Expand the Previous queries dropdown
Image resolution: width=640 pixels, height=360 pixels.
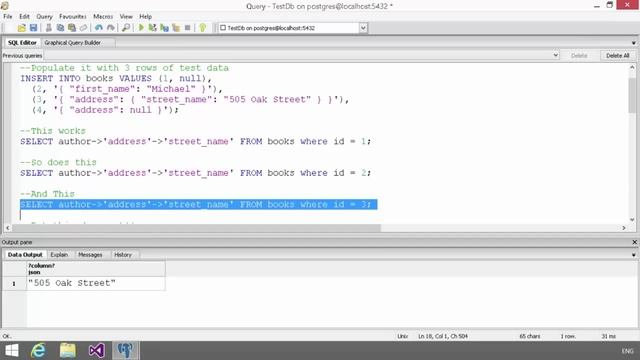click(x=556, y=55)
